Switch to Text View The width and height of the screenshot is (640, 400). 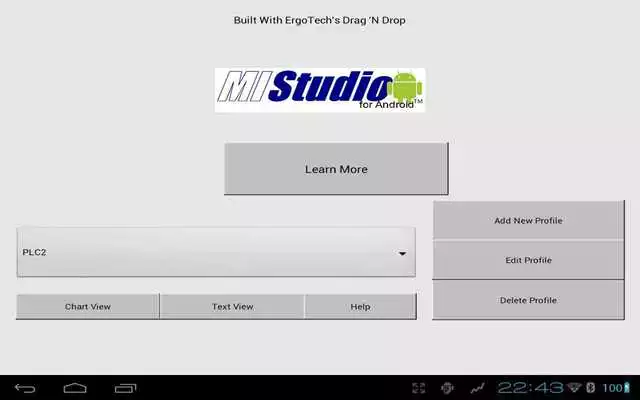(x=232, y=307)
